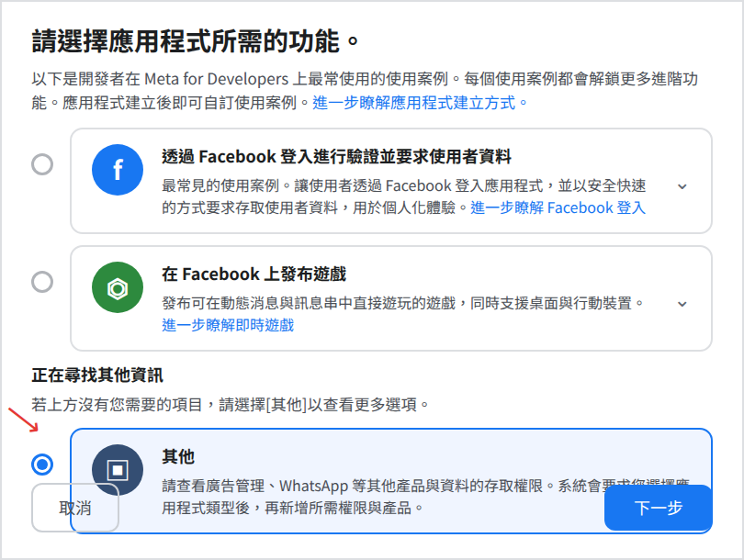Select the Facebook 登入 use case radio button
The width and height of the screenshot is (744, 560).
42,164
